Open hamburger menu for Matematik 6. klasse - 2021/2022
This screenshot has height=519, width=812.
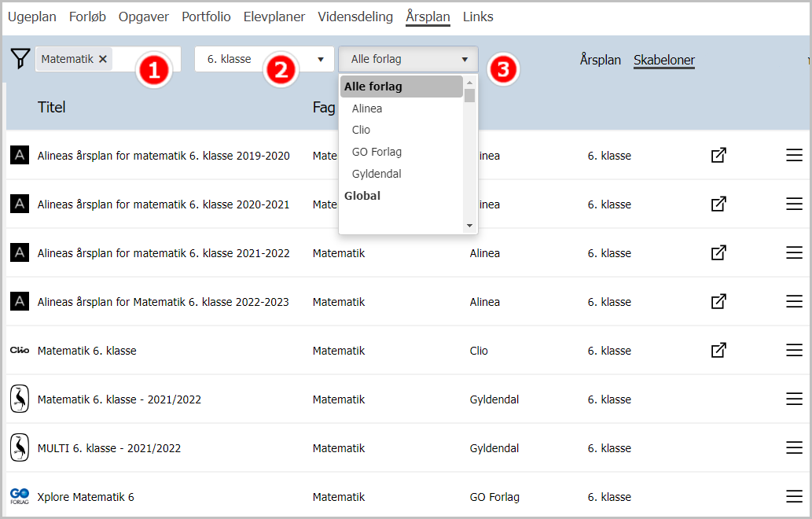pos(794,399)
